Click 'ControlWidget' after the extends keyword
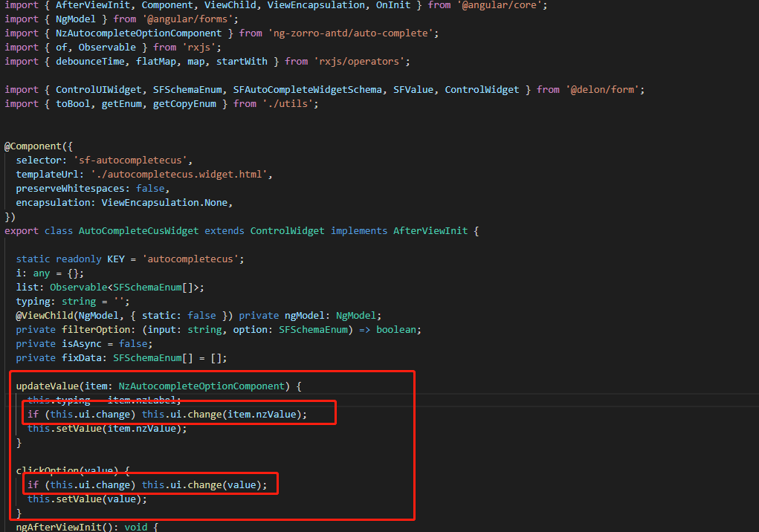This screenshot has width=759, height=532. coord(287,230)
